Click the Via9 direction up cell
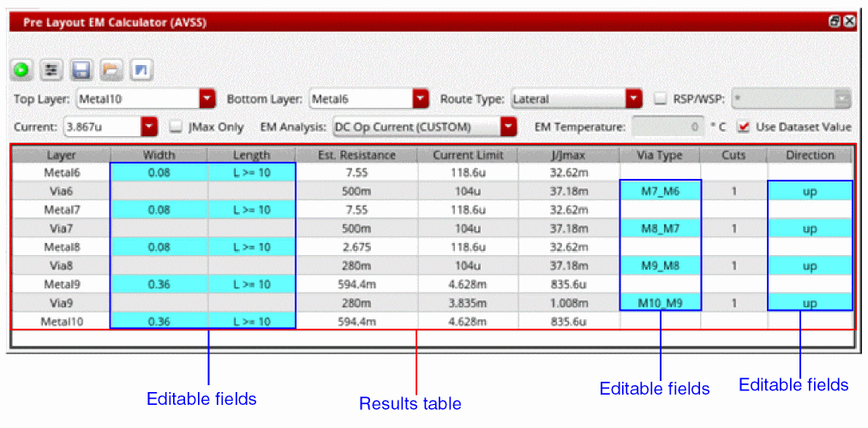Screen dimensions: 868x428 click(x=810, y=302)
